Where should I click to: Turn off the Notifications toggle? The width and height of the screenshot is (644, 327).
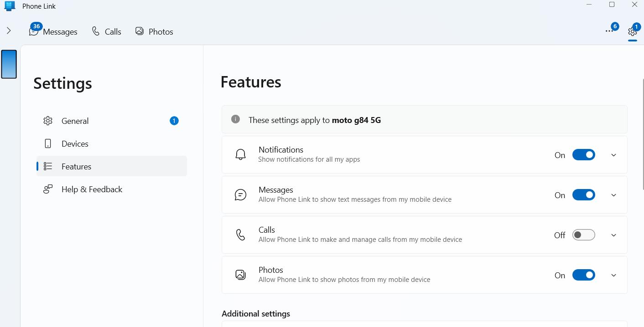(584, 154)
